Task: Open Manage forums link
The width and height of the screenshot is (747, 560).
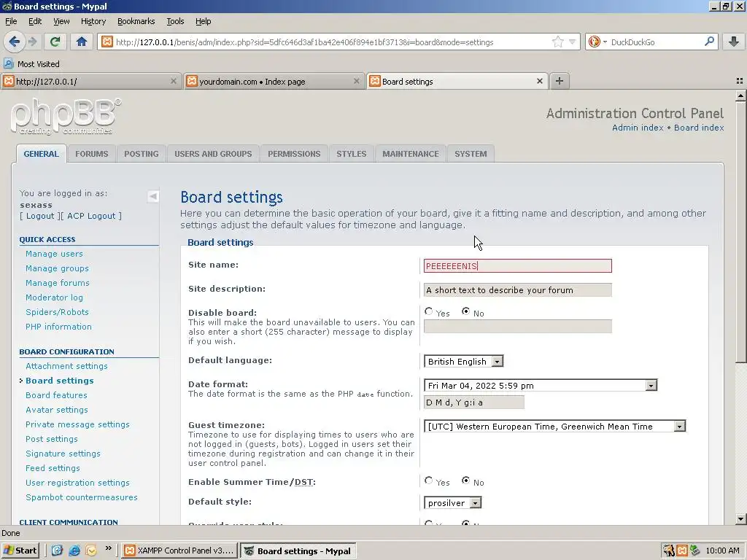Action: point(58,283)
